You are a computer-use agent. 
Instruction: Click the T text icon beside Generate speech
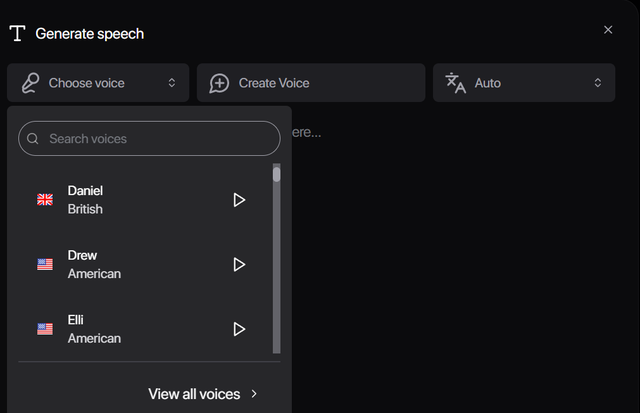(x=17, y=33)
